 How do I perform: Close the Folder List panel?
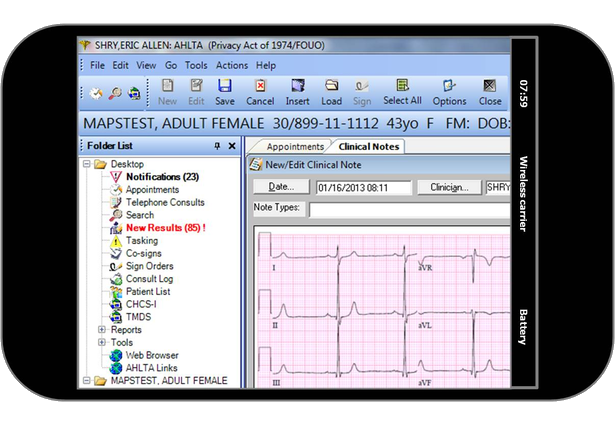pyautogui.click(x=232, y=146)
